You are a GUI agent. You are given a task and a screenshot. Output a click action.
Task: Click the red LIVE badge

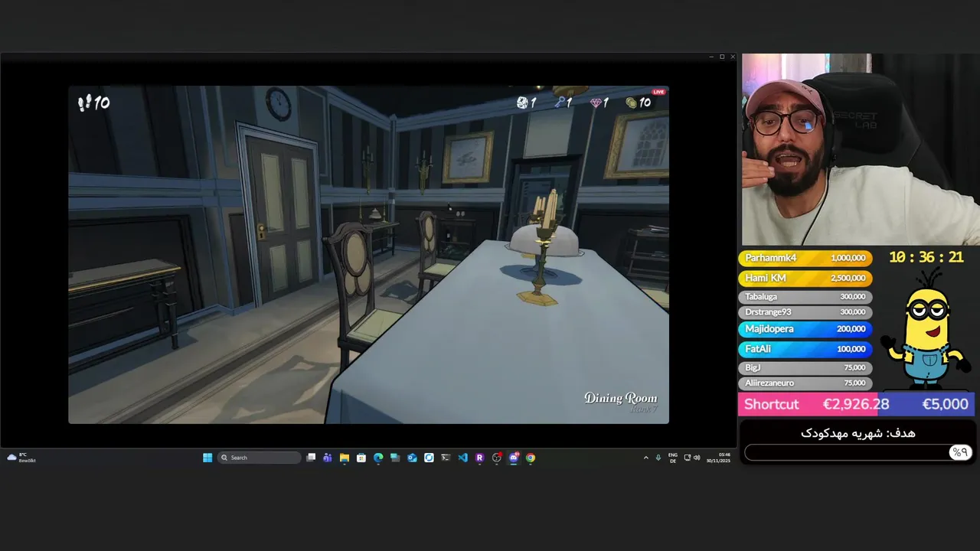point(658,92)
